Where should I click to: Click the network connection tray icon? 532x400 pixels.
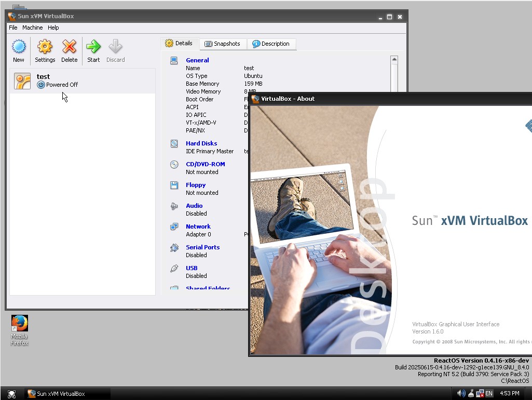480,394
